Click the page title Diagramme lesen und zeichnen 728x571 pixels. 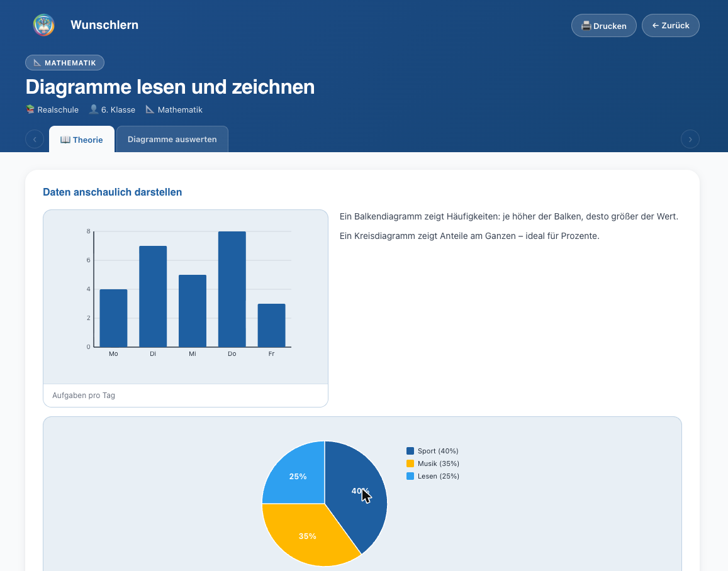coord(170,87)
